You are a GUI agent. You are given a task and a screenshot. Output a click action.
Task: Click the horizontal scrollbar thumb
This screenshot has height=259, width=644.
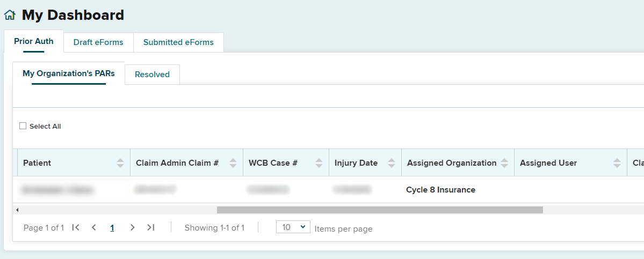point(380,210)
